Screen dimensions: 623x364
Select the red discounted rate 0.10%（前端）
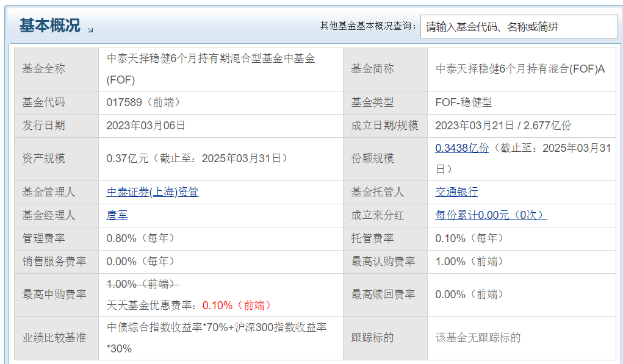[x=237, y=305]
